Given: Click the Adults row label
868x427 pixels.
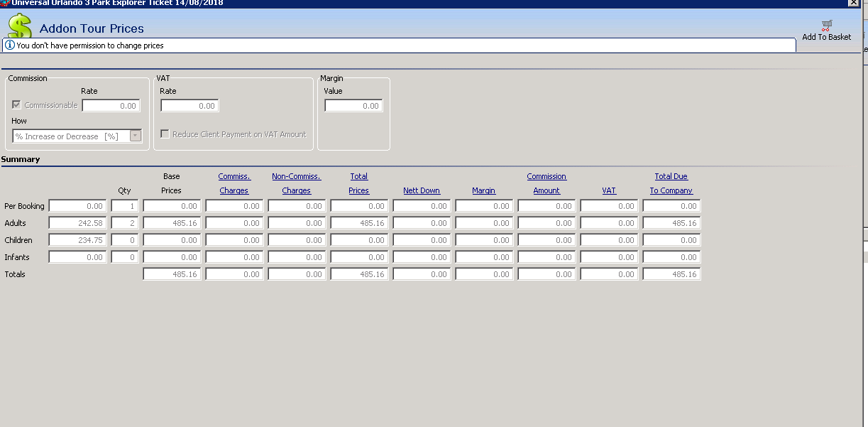Looking at the screenshot, I should point(16,223).
